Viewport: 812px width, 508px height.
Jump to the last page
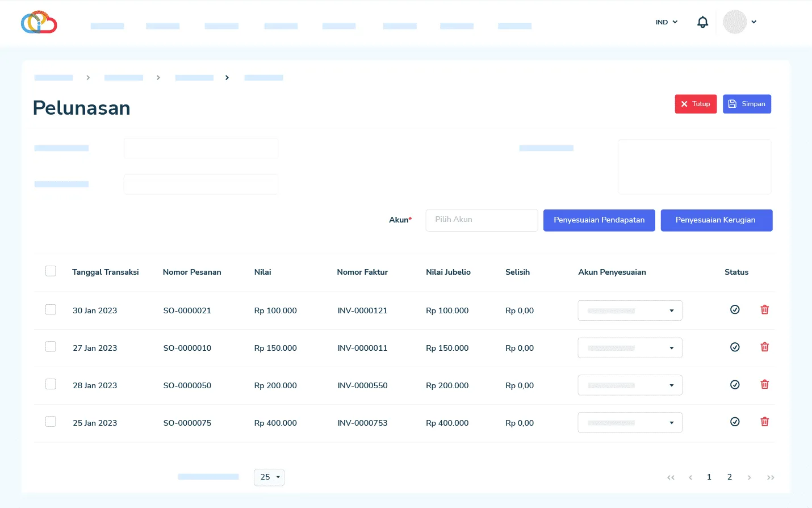point(771,477)
